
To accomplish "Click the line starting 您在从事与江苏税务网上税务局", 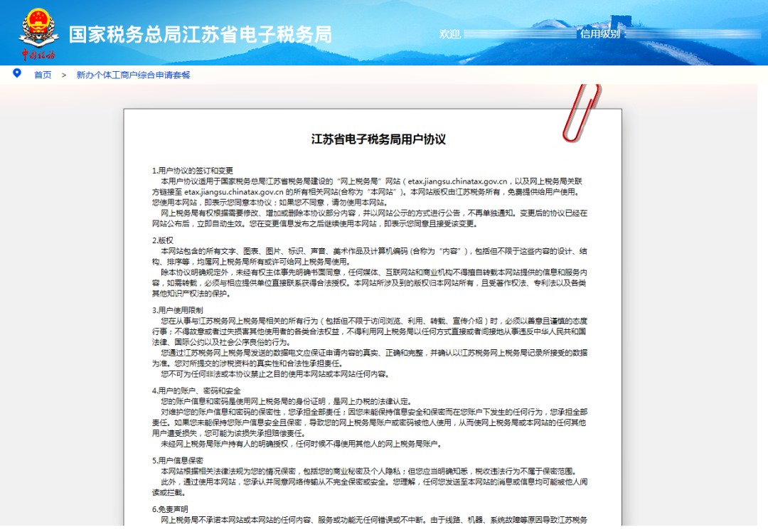I will (374, 321).
